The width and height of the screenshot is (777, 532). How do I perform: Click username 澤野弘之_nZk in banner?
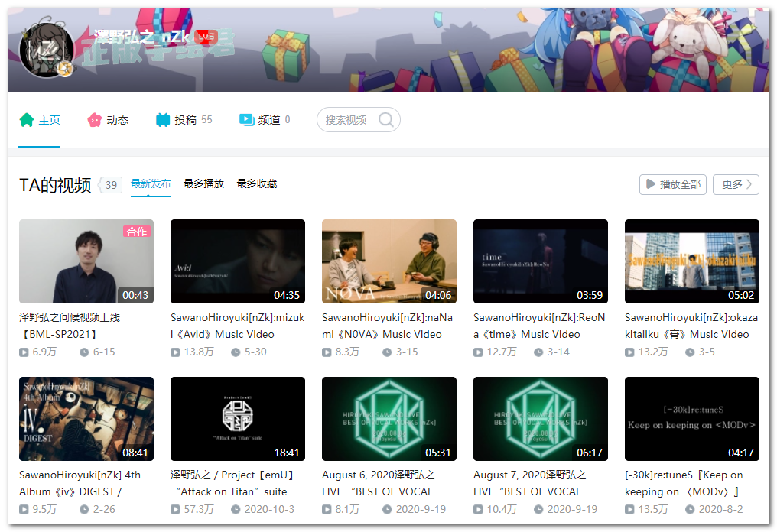coord(141,37)
